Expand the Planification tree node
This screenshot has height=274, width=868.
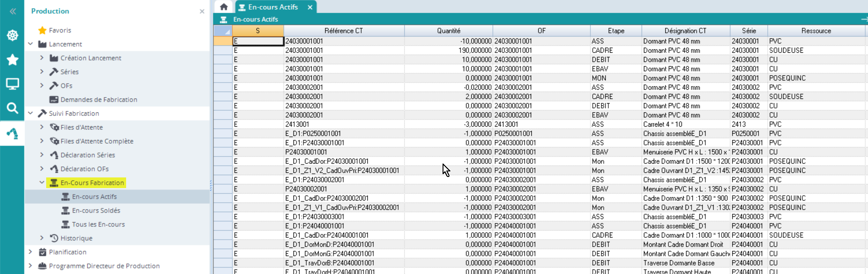tap(30, 252)
